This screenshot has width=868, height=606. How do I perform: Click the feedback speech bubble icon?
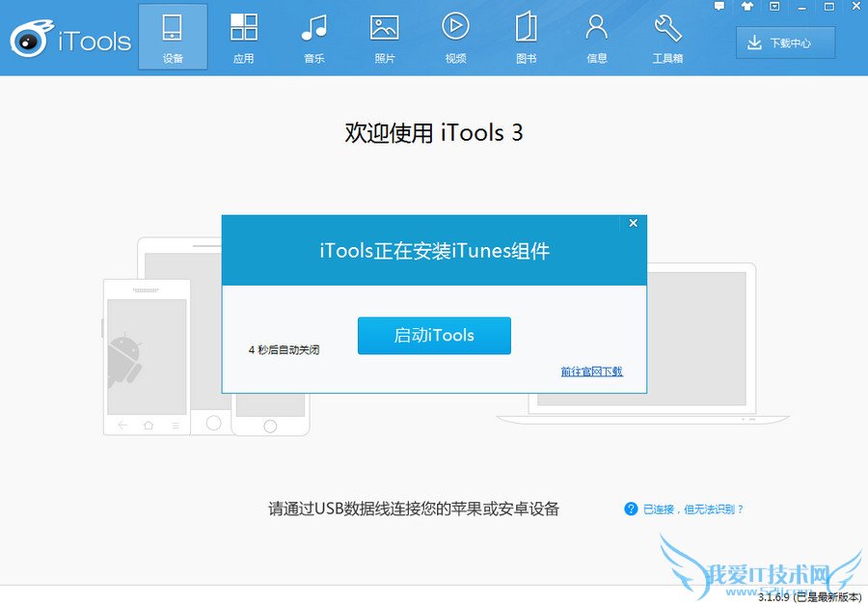719,7
